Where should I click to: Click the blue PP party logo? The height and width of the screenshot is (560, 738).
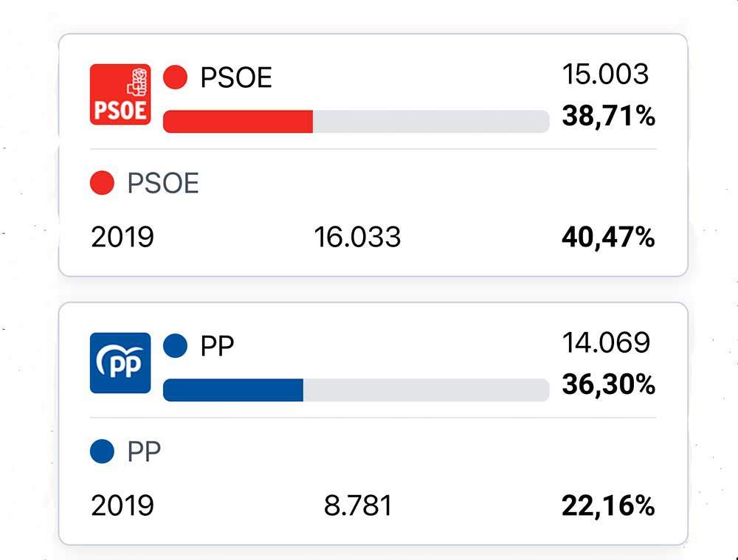click(120, 363)
